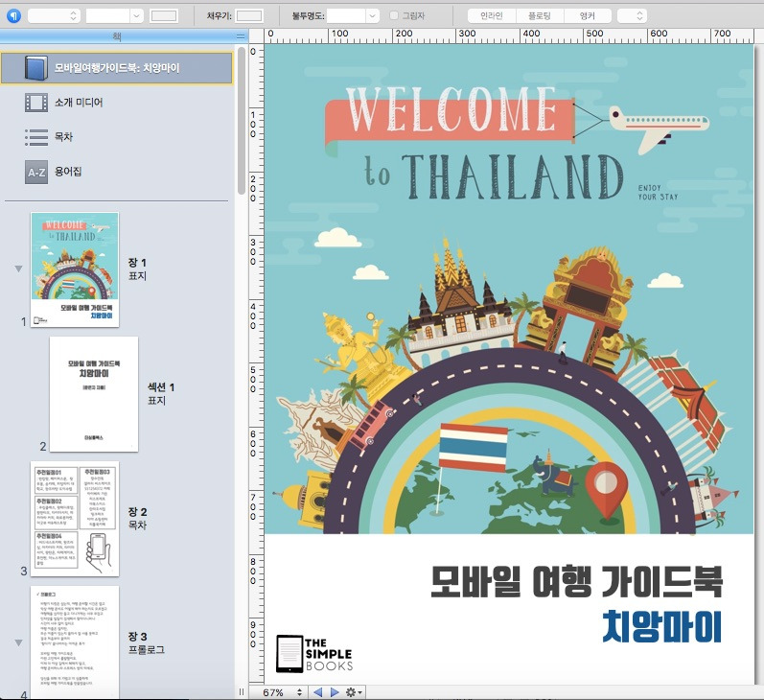764x700 pixels.
Task: Click the 책 sidebar header
Action: (x=117, y=36)
